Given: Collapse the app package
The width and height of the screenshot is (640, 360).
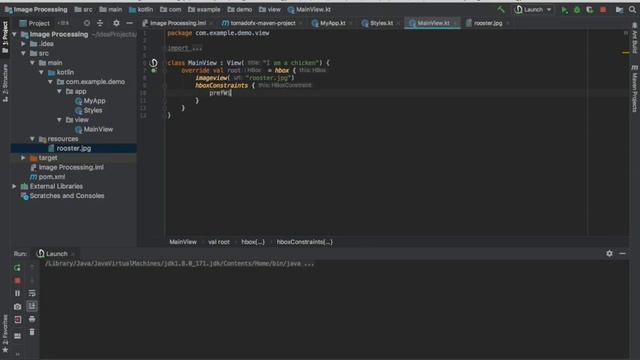Looking at the screenshot, I should pos(60,91).
